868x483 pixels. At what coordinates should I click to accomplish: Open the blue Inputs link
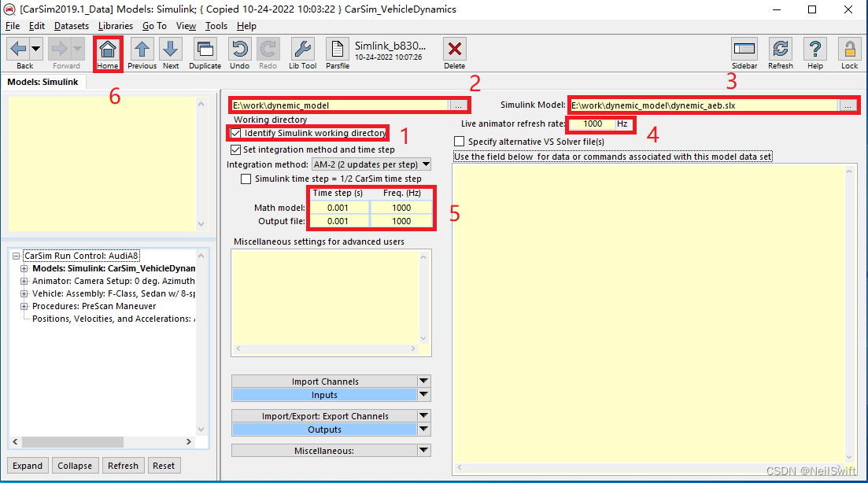324,394
